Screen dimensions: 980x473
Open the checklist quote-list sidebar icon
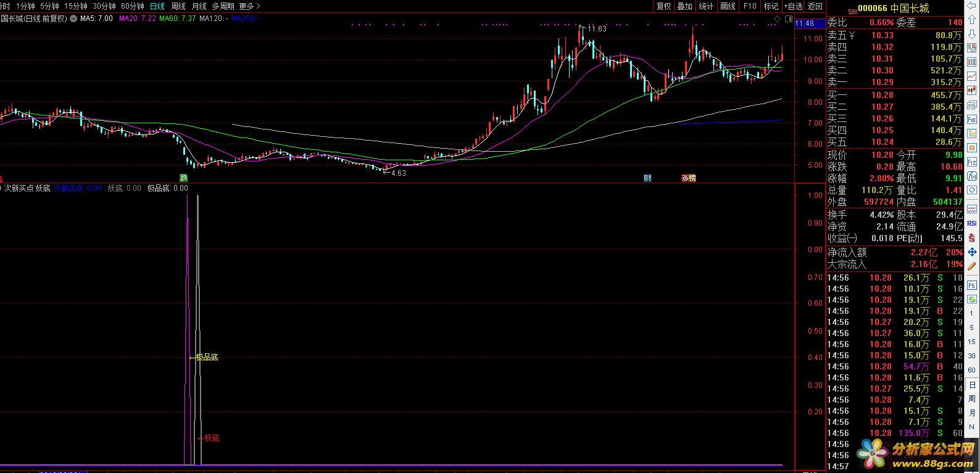point(971,48)
